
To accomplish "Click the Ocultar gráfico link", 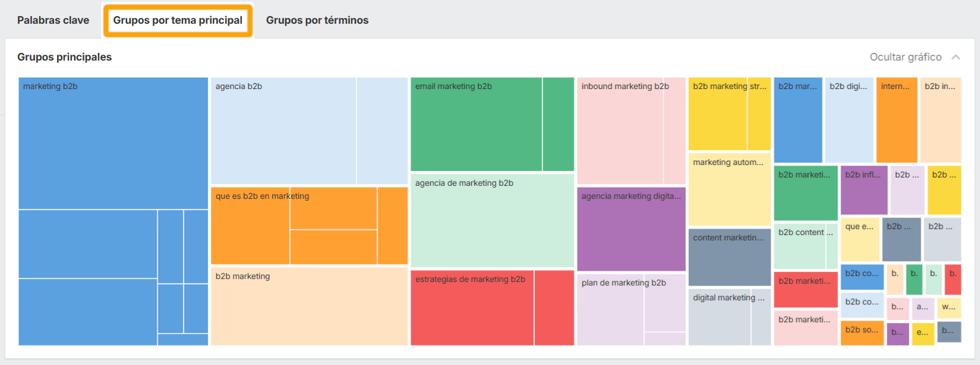I will click(905, 57).
